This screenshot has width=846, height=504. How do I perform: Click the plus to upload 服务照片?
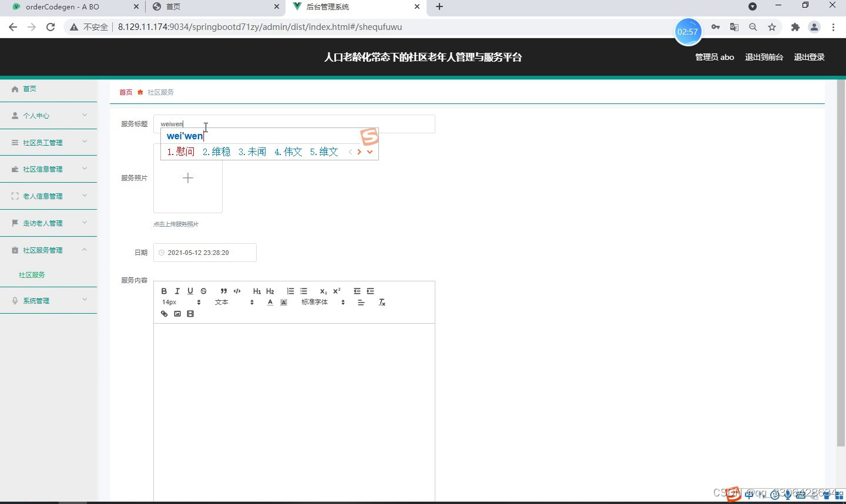pos(188,178)
